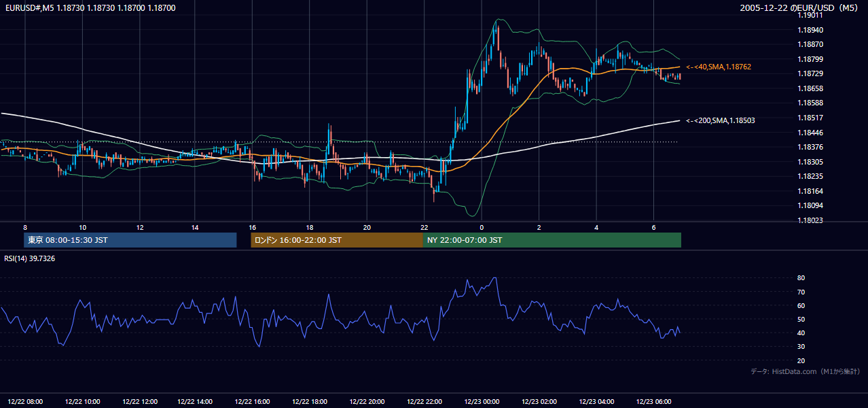Click price axis value 1.18799
This screenshot has width=868, height=408.
811,59
